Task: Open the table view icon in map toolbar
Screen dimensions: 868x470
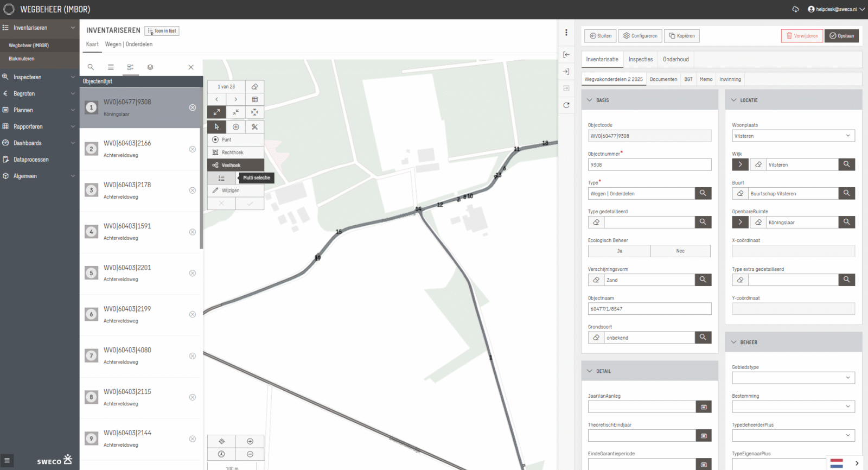Action: 254,99
